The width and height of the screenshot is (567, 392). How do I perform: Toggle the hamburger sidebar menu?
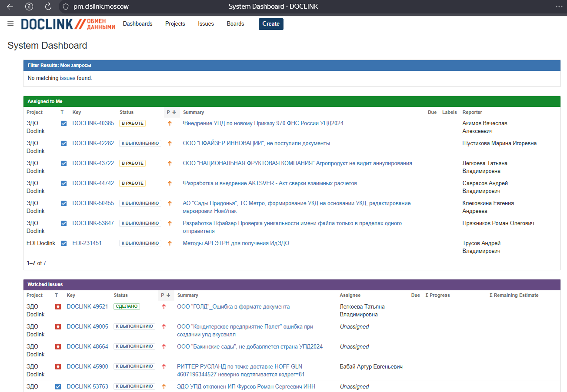click(11, 24)
